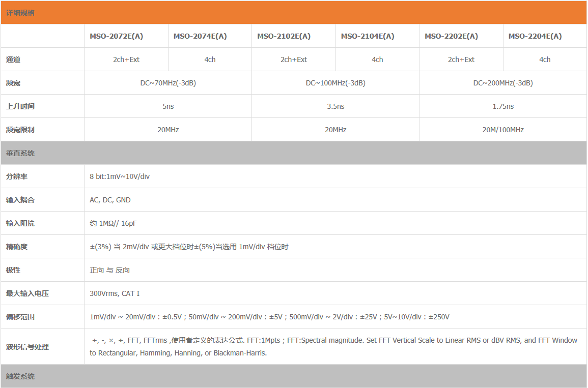Click the 触发系统 gray section header

point(20,377)
